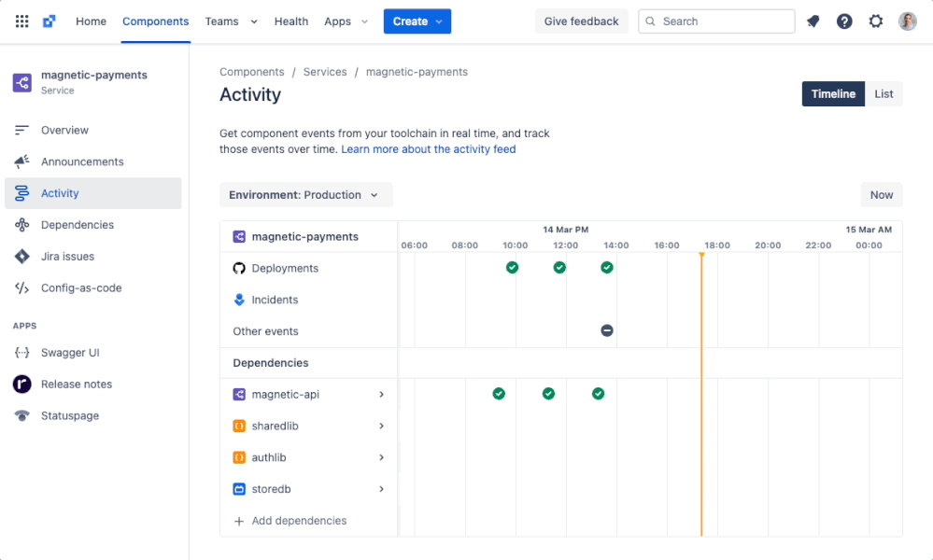Expand the magnetic-api dependency row
This screenshot has height=560, width=933.
[381, 394]
